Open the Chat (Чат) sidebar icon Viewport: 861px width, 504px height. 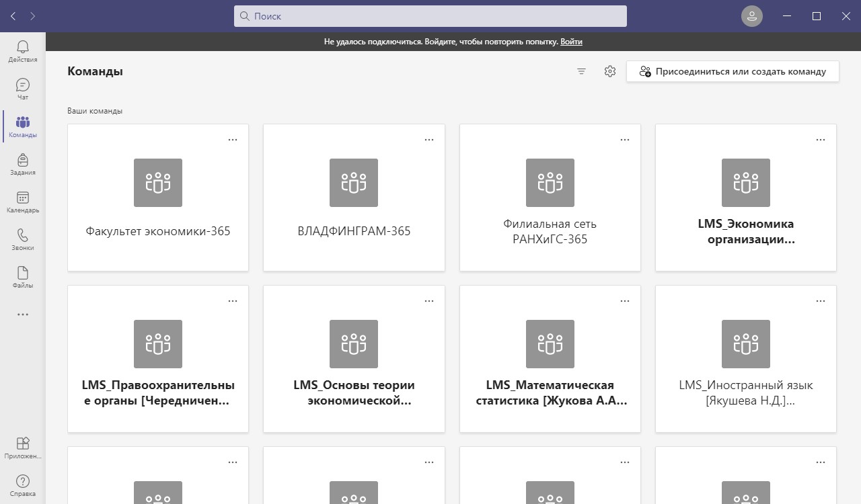[x=23, y=89]
